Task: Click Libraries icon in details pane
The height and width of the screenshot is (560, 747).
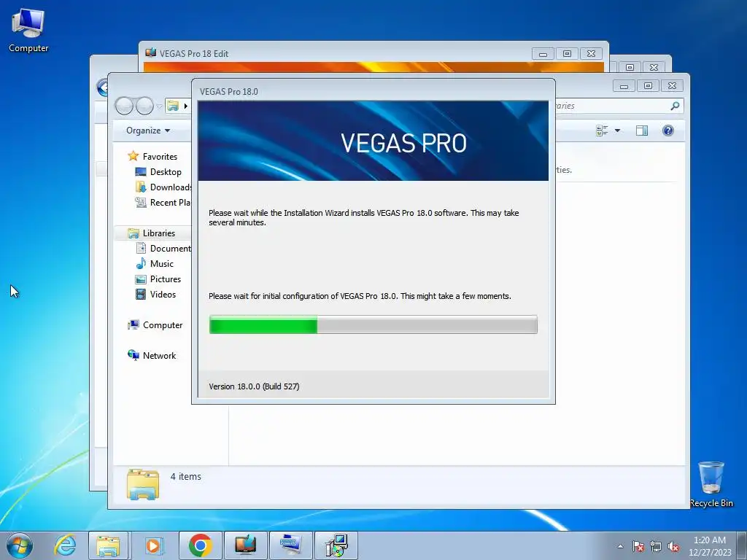Action: click(143, 484)
